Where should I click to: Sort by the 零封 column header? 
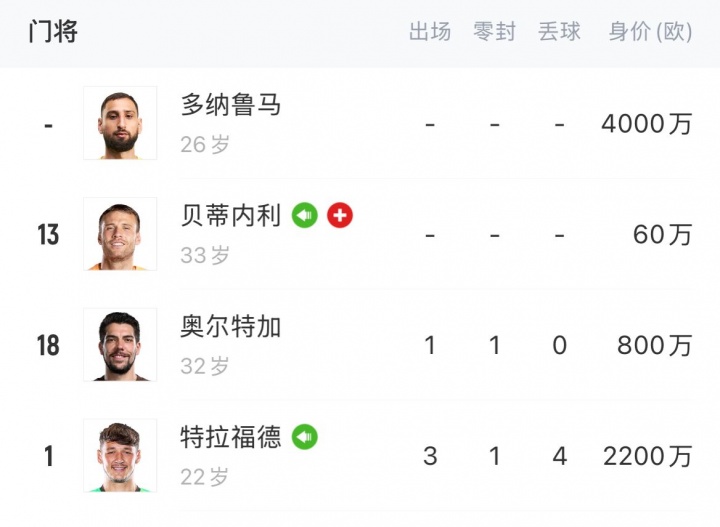[x=494, y=32]
